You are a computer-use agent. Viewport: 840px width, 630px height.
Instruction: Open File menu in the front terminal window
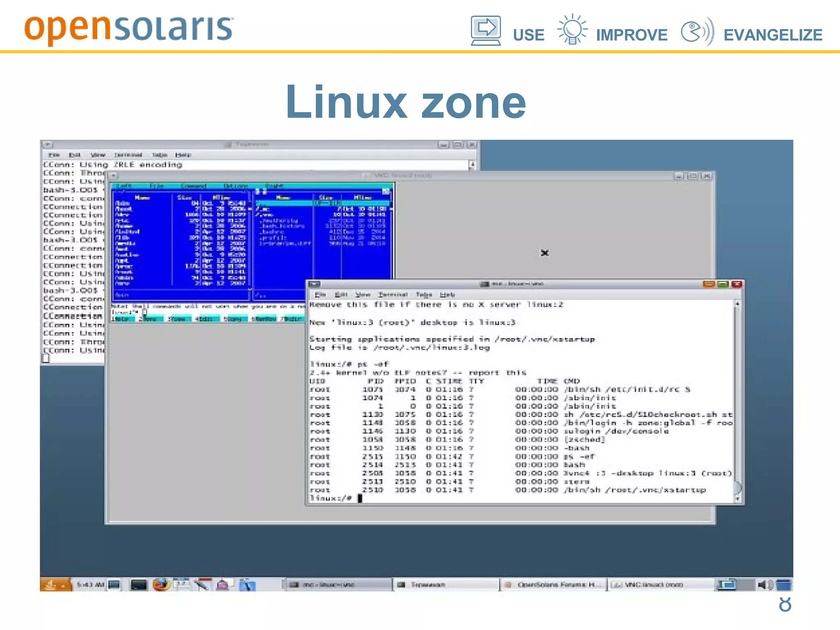pos(320,295)
